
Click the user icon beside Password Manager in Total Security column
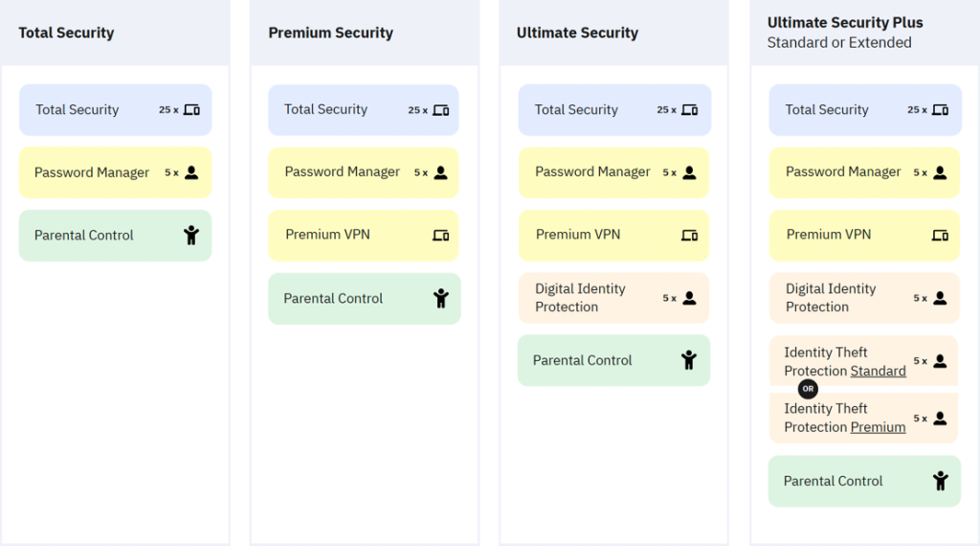click(x=191, y=172)
